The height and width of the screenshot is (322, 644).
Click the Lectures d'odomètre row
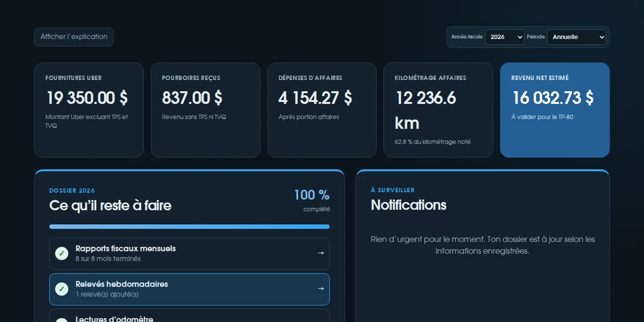pos(190,316)
